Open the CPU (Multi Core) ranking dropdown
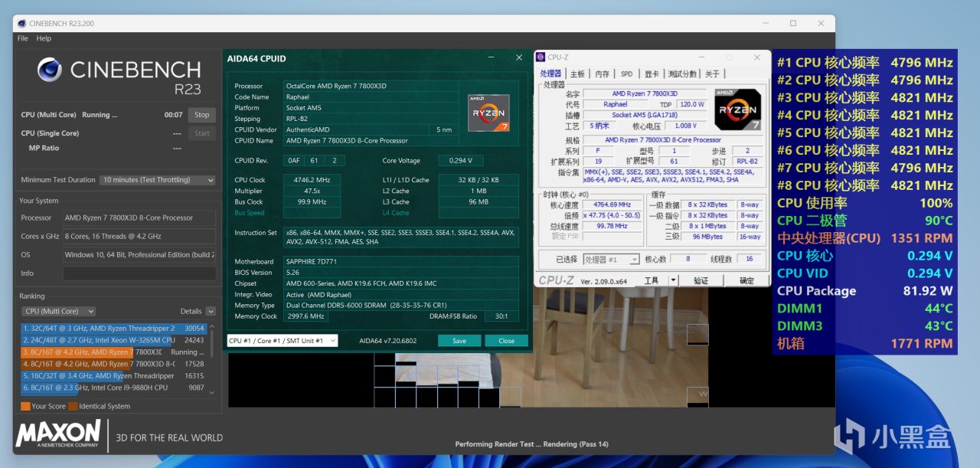 click(59, 311)
